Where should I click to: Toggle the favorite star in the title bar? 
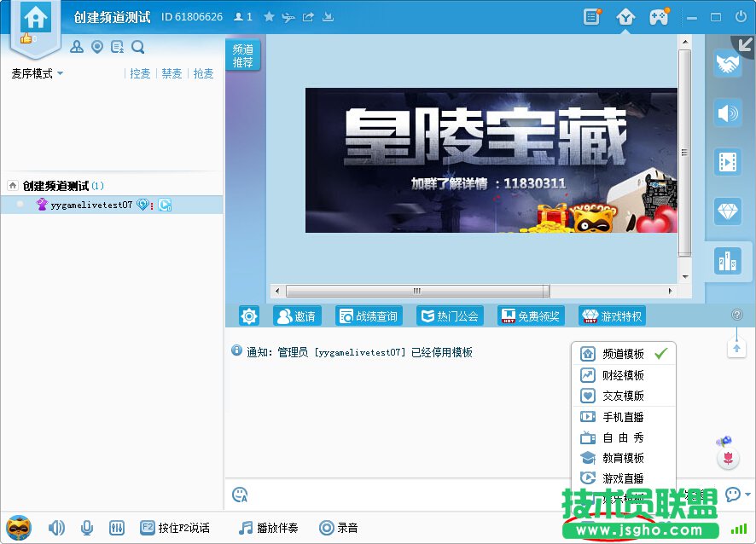pyautogui.click(x=267, y=16)
